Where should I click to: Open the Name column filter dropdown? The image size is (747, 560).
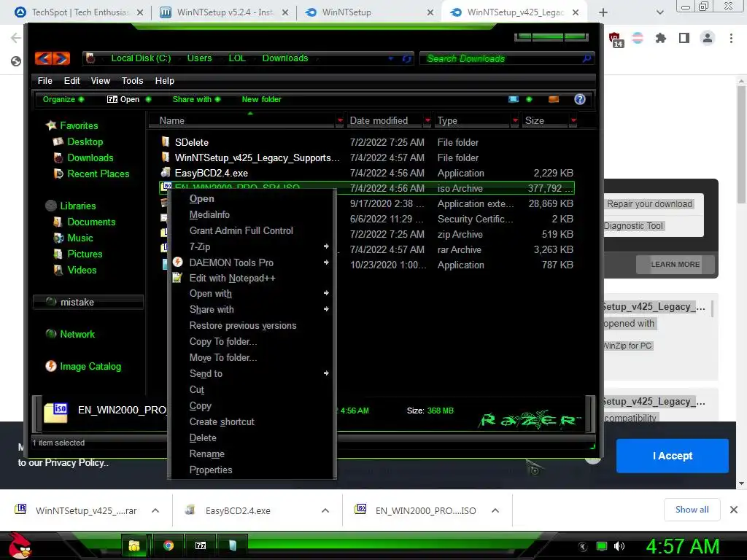coord(340,120)
